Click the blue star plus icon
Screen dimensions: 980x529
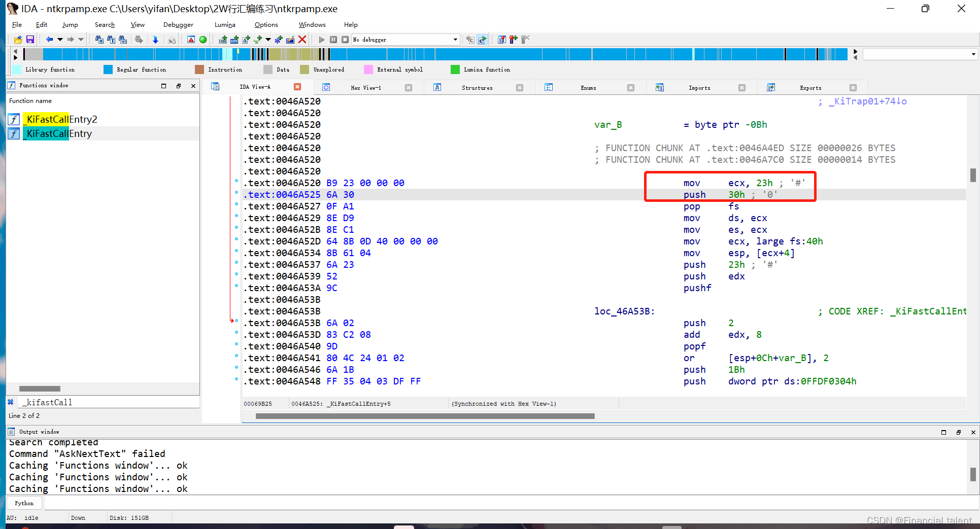pyautogui.click(x=278, y=40)
